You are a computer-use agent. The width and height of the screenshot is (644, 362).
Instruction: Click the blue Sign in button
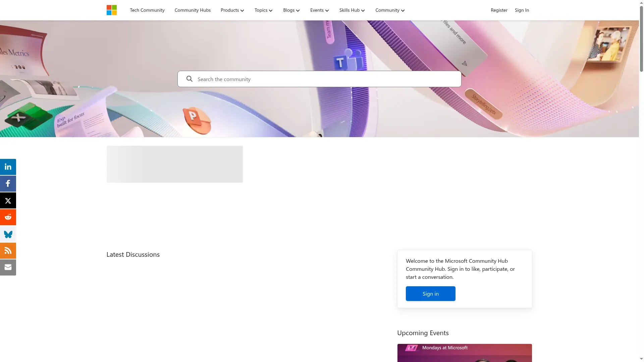(x=431, y=294)
